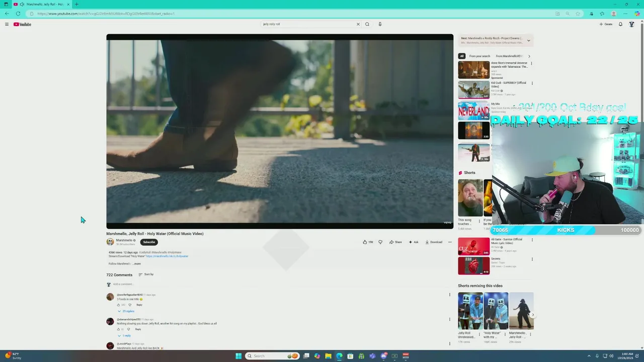
Task: Bookmark this page with star icon
Action: point(578,14)
